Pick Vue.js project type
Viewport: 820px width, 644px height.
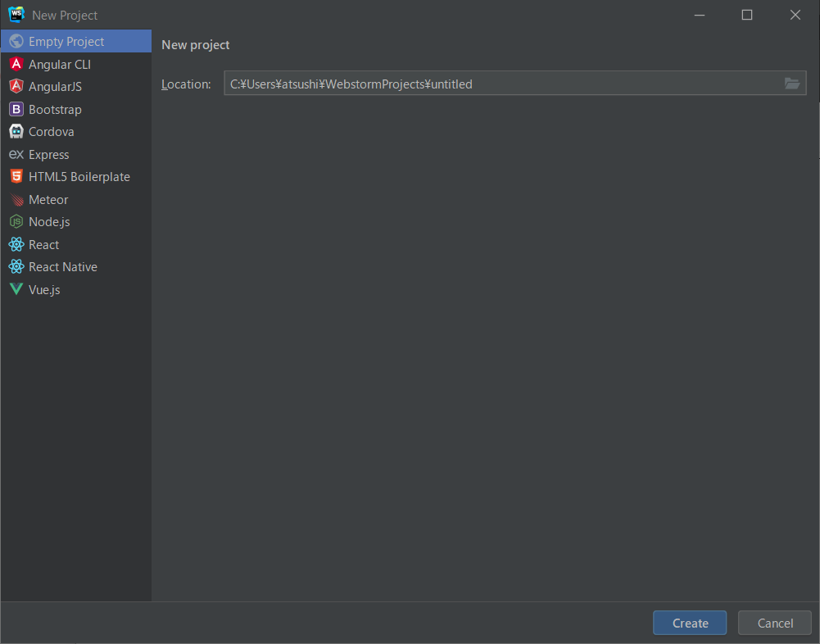[76, 289]
